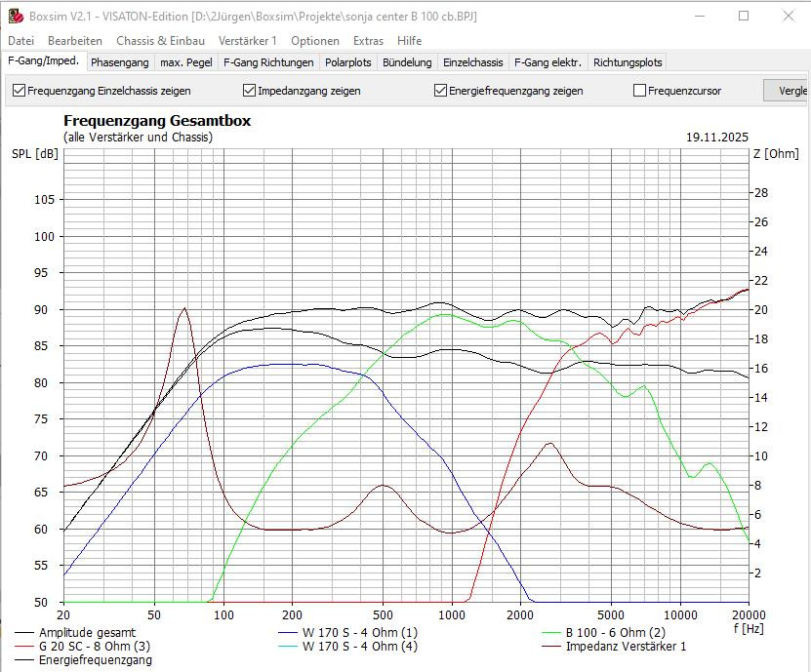Viewport: 811px width, 672px height.
Task: Uncheck Frequenzgang Einzelchassis zeigen
Action: (20, 91)
